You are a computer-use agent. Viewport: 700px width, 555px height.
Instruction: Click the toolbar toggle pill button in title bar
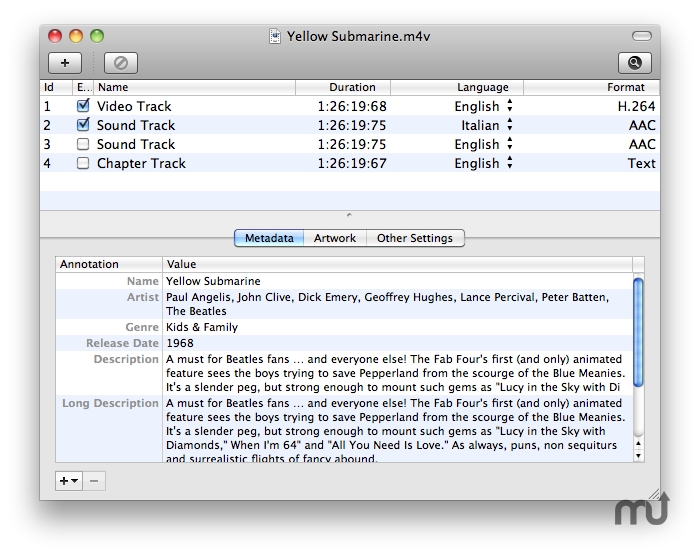pos(642,36)
